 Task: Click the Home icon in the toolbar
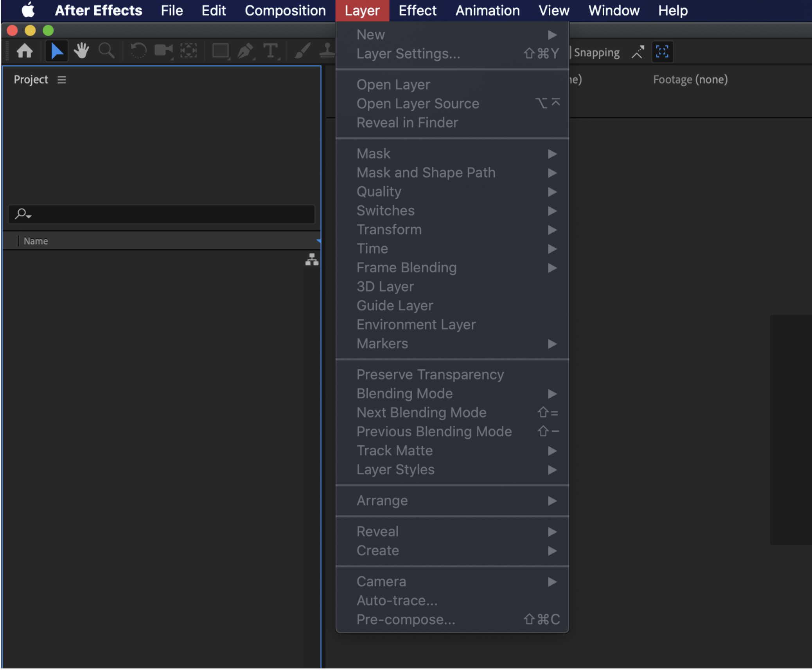[25, 51]
